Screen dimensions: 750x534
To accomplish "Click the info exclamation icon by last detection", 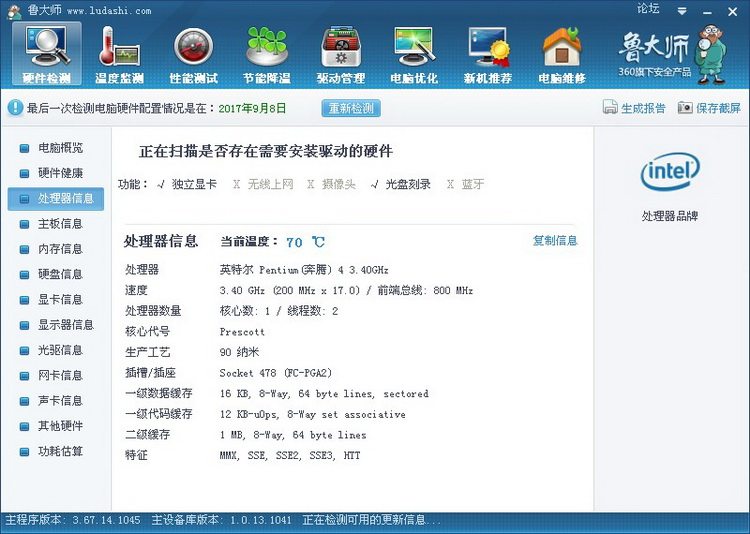I will pyautogui.click(x=15, y=108).
